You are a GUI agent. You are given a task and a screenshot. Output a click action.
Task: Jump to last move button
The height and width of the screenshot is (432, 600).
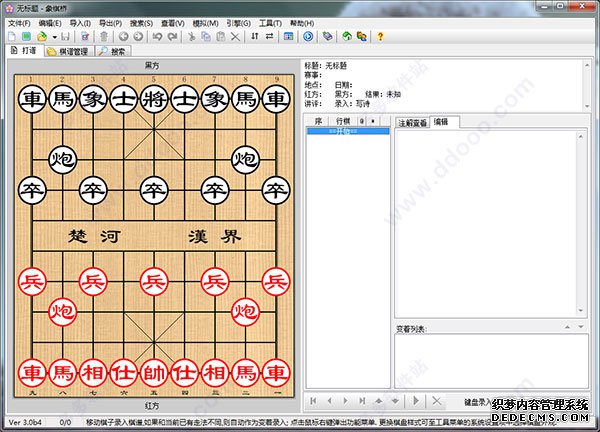(362, 401)
